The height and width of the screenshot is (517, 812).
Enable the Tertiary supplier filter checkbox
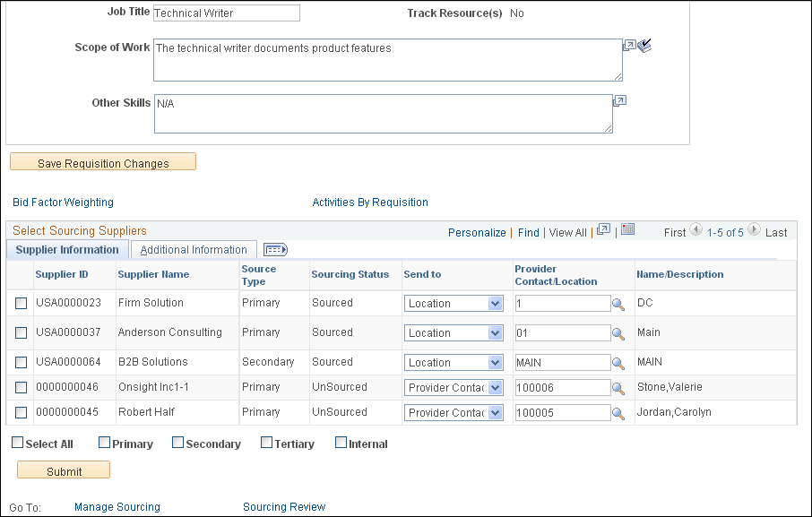point(266,442)
